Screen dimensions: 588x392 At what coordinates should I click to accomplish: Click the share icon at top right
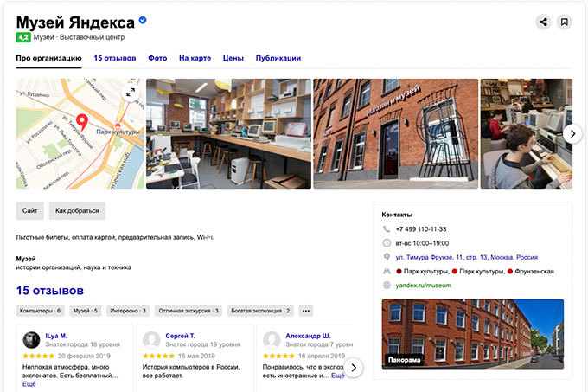[x=543, y=22]
